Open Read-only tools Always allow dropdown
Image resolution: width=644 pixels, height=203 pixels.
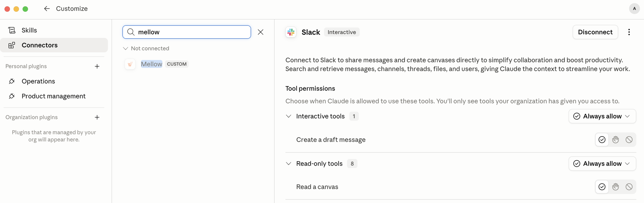pyautogui.click(x=602, y=164)
